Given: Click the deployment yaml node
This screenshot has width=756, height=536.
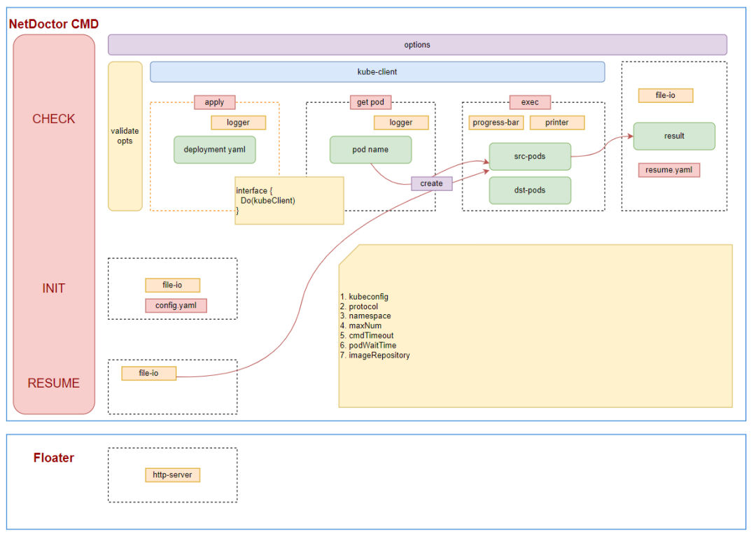Looking at the screenshot, I should click(x=214, y=150).
